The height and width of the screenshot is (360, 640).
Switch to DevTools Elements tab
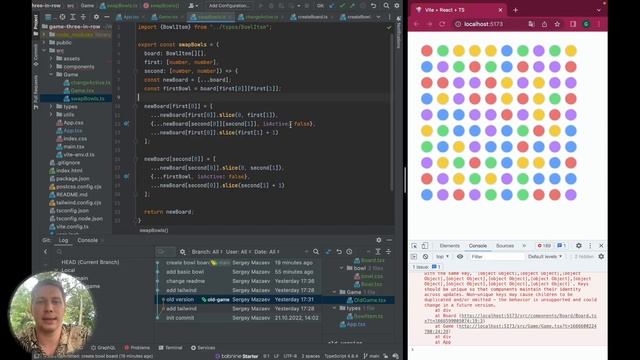click(x=449, y=246)
